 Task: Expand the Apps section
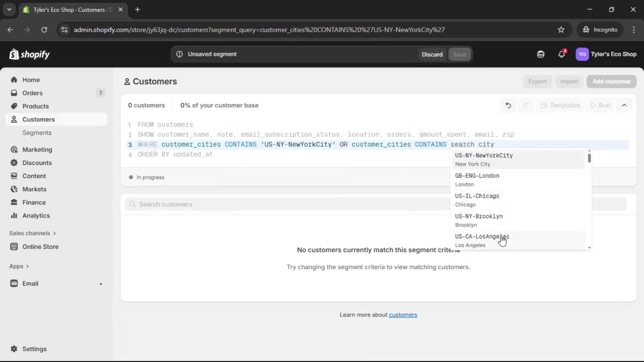pos(19,266)
